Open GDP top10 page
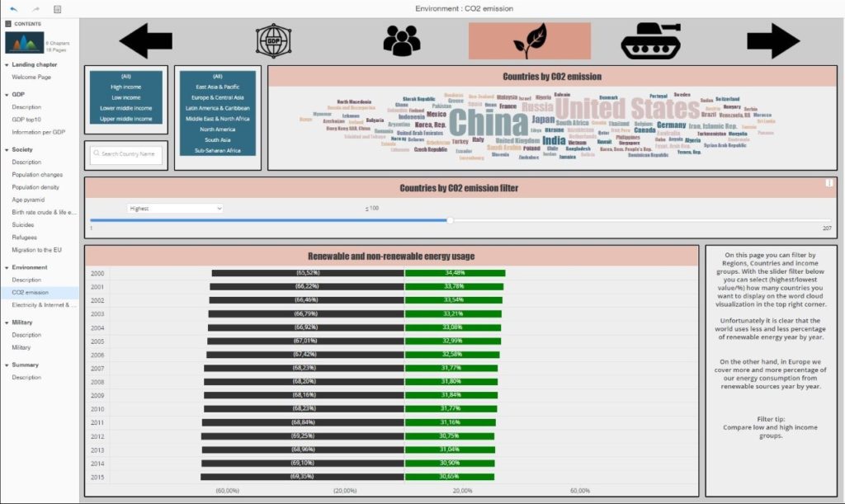The width and height of the screenshot is (845, 504). coord(26,120)
